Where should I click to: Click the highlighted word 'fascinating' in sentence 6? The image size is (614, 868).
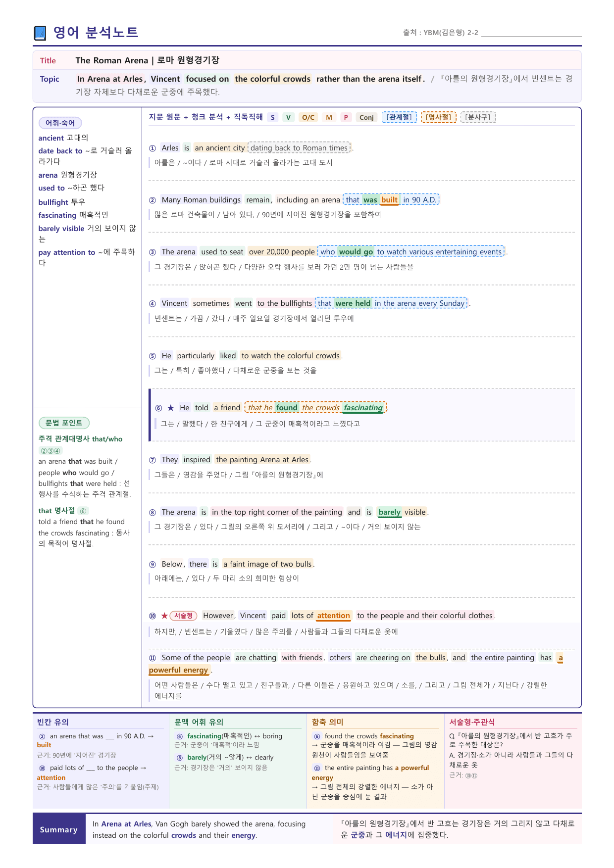[x=363, y=408]
